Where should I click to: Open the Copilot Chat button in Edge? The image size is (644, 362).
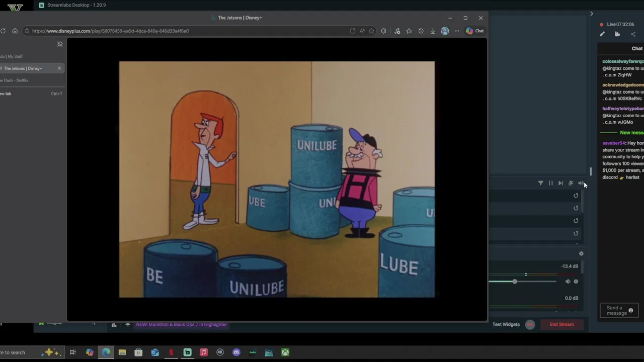click(474, 31)
